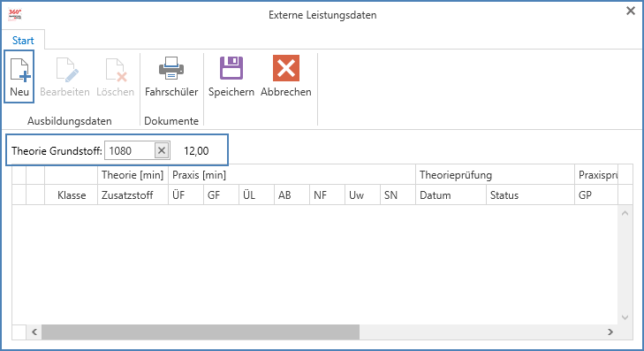
Task: Close the Externe Leistungsdaten window
Action: tap(631, 11)
